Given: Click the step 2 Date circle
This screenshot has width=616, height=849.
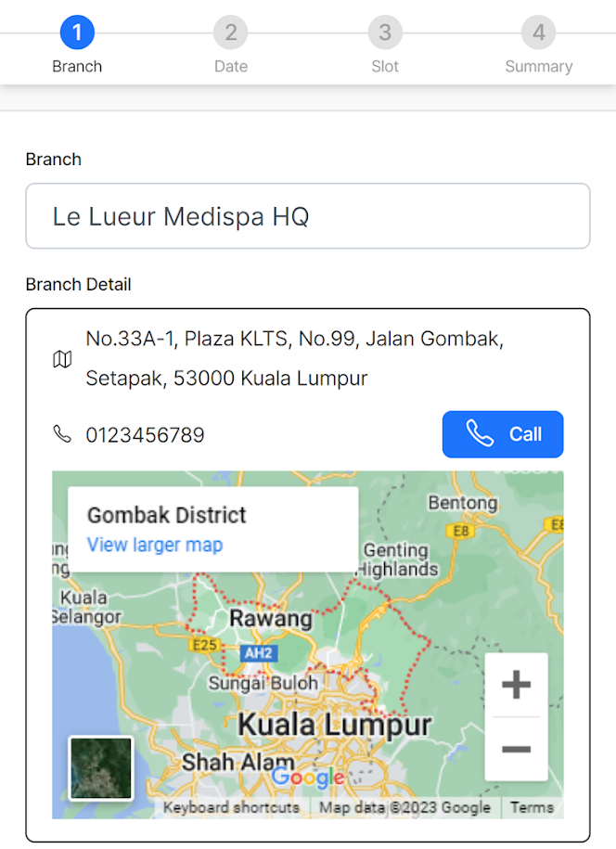Looking at the screenshot, I should coord(230,32).
